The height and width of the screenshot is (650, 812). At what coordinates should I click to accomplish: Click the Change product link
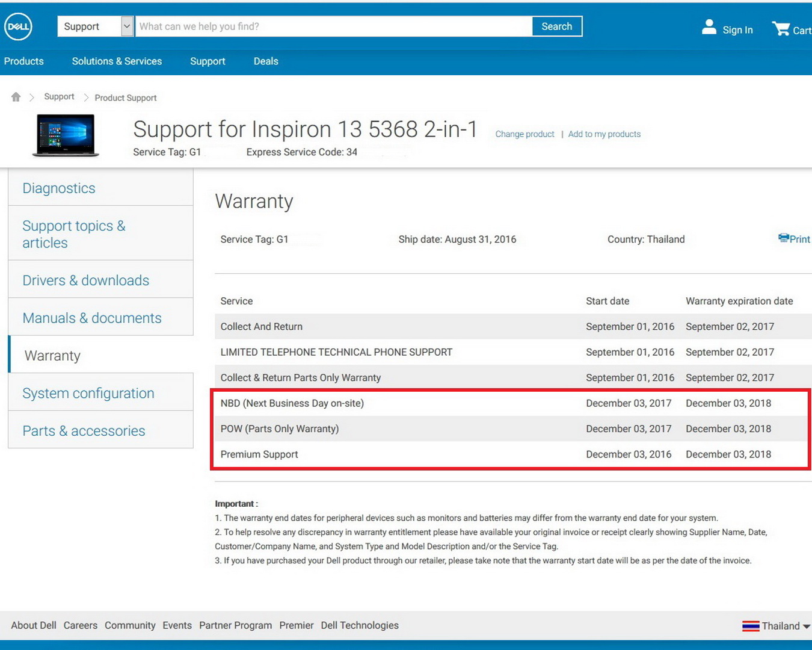pos(524,134)
